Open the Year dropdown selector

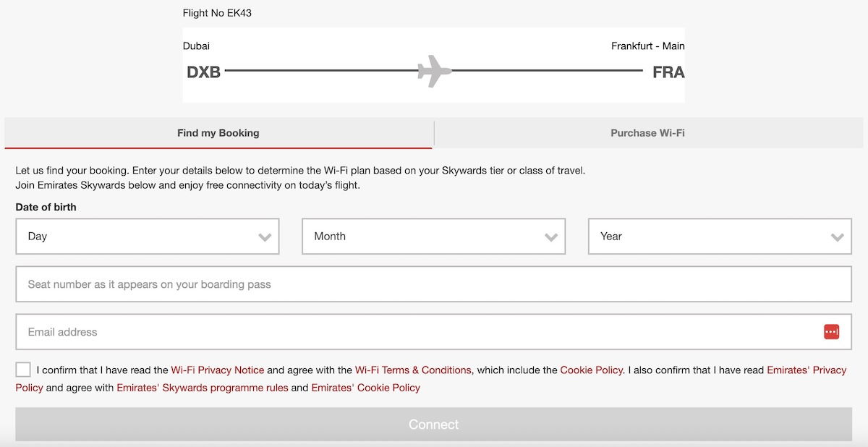point(720,237)
